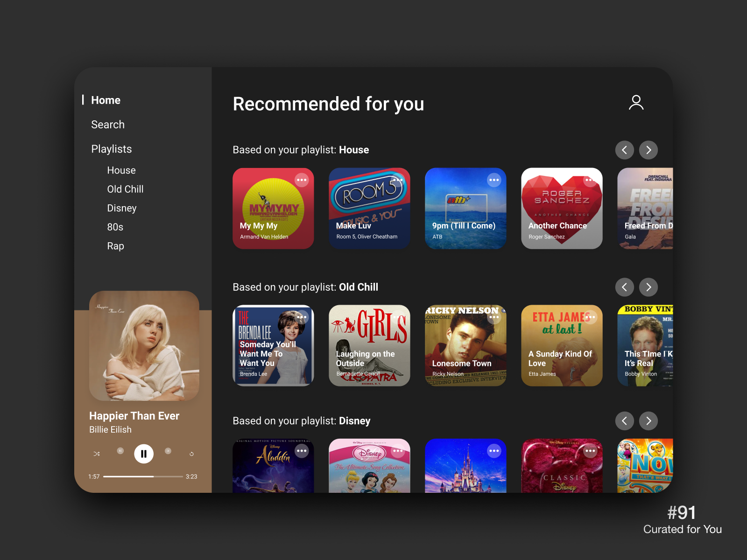Show next Old Chill recommendations
Image resolution: width=747 pixels, height=560 pixels.
(648, 287)
